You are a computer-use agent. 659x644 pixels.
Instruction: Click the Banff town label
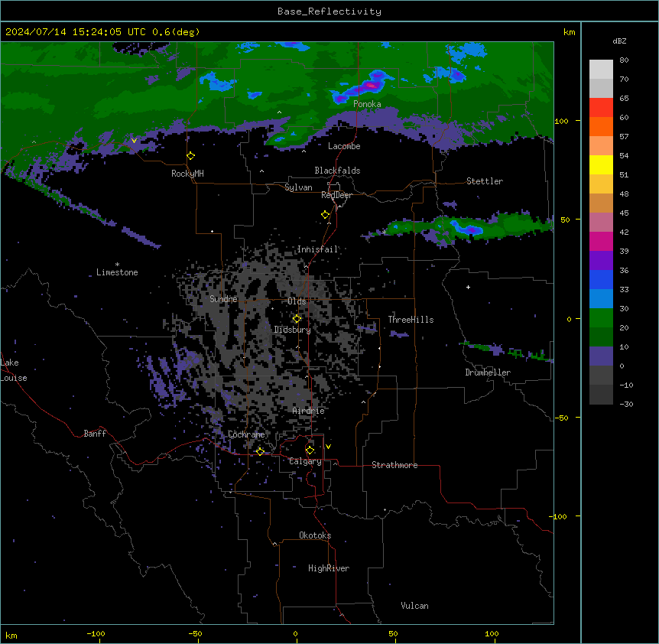tap(95, 434)
